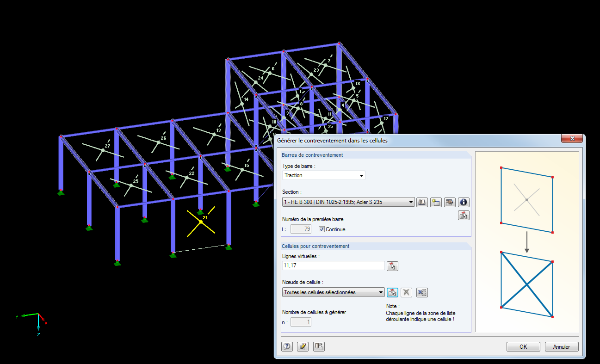Confirm the dialog with OK
The image size is (600, 364).
523,346
